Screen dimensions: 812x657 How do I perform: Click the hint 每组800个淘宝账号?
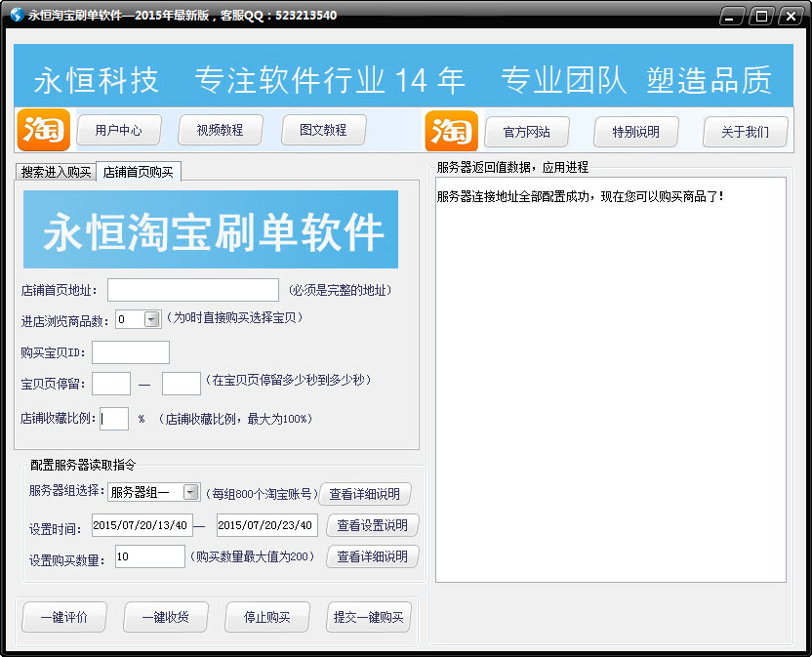[262, 494]
